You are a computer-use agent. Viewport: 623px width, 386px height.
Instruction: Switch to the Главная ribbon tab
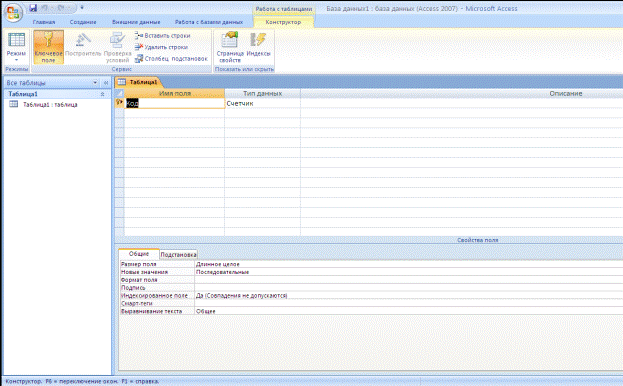(x=44, y=22)
